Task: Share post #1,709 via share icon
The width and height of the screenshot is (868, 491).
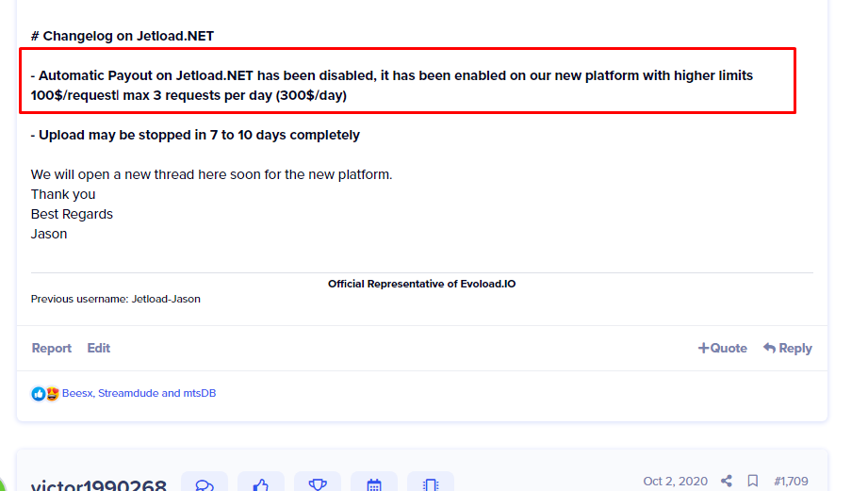Action: tap(727, 481)
